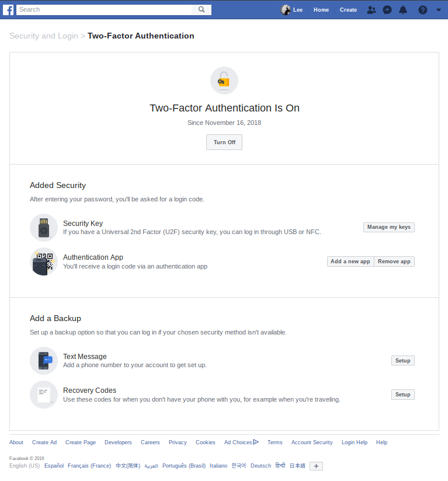Click the 'Two-Factor Authentication Is On' title
Screen dimensions: 448x481
[x=224, y=108]
